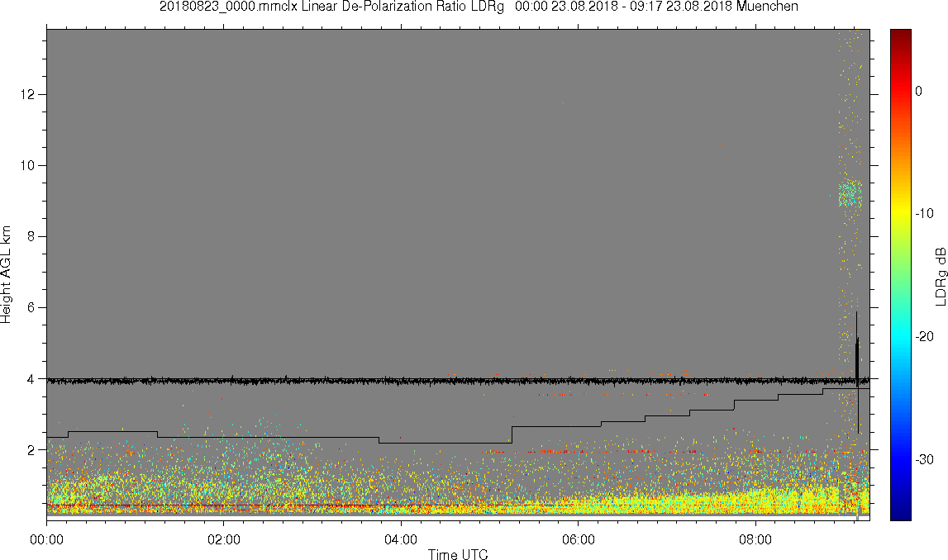Click the dark red top of colorbar

point(901,37)
